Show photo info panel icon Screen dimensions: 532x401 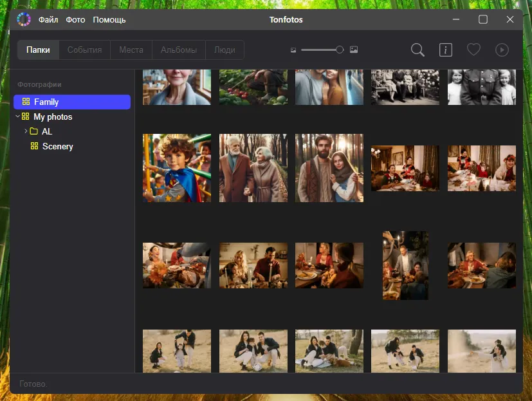point(445,50)
